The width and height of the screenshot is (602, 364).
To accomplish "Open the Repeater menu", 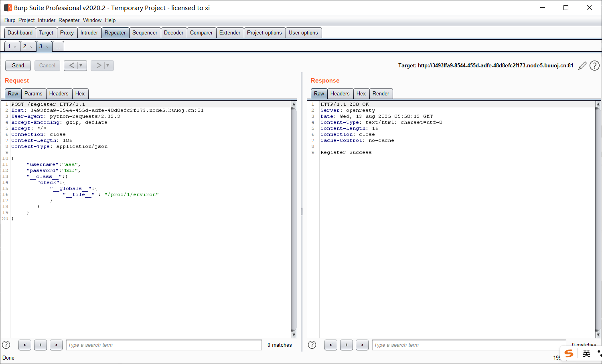I will pyautogui.click(x=69, y=20).
